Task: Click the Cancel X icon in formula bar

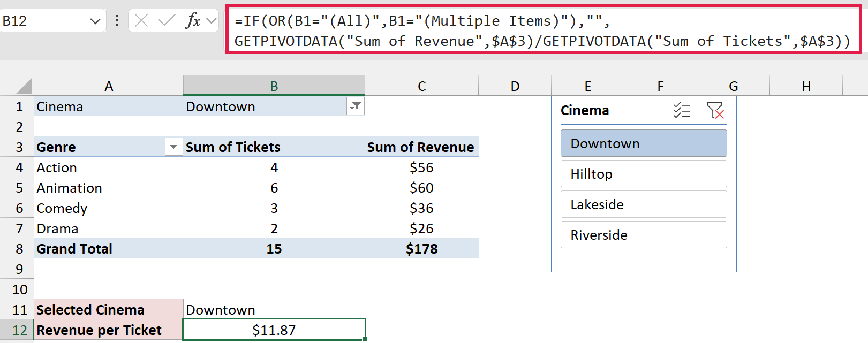Action: [x=141, y=21]
